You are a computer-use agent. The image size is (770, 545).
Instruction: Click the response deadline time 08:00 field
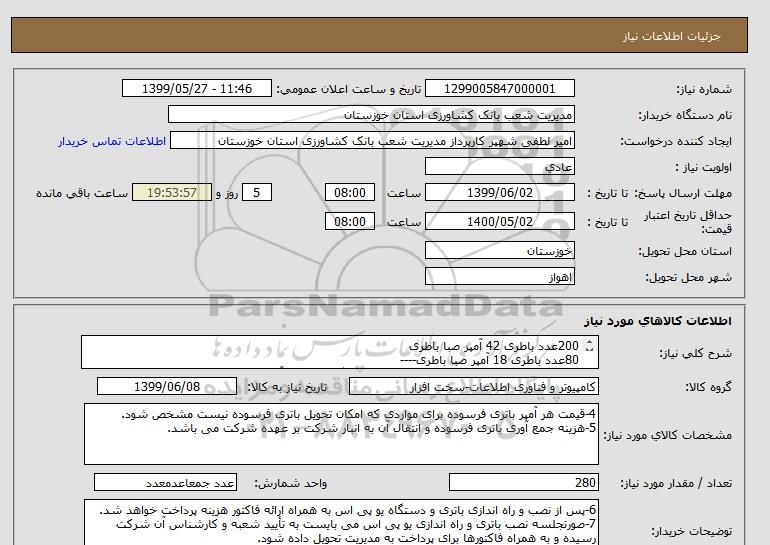pos(350,192)
